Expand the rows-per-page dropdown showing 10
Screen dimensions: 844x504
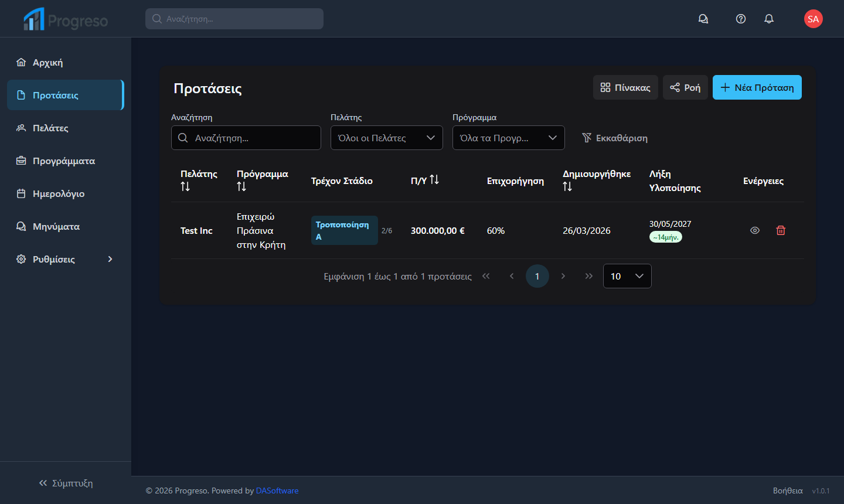[627, 276]
